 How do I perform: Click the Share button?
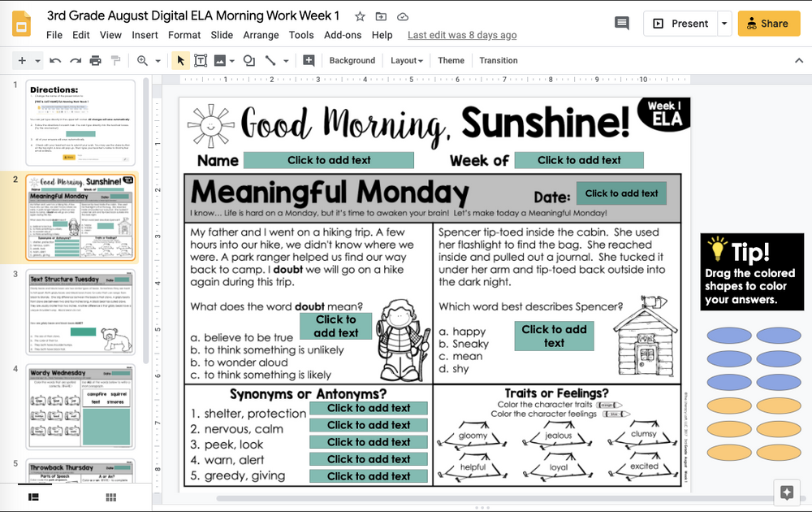pos(768,24)
